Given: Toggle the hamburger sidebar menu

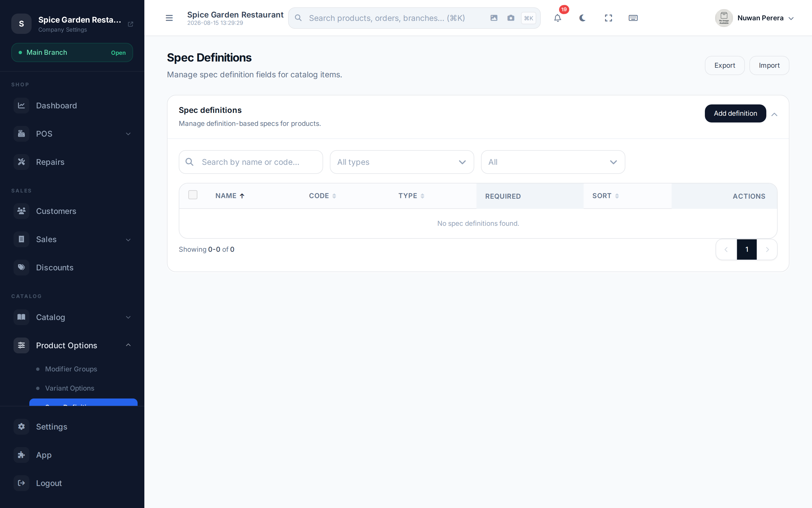Looking at the screenshot, I should 169,18.
